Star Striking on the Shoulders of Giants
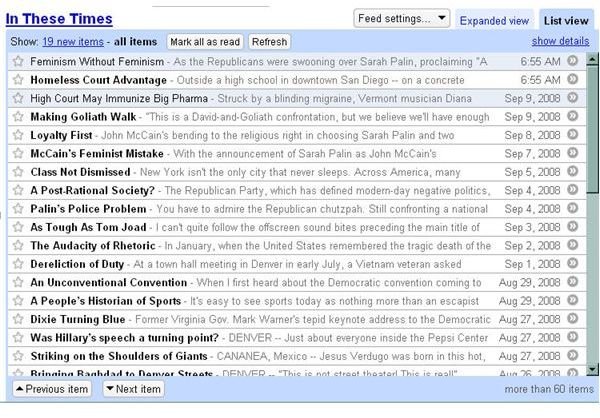This screenshot has width=600, height=418. pyautogui.click(x=18, y=356)
